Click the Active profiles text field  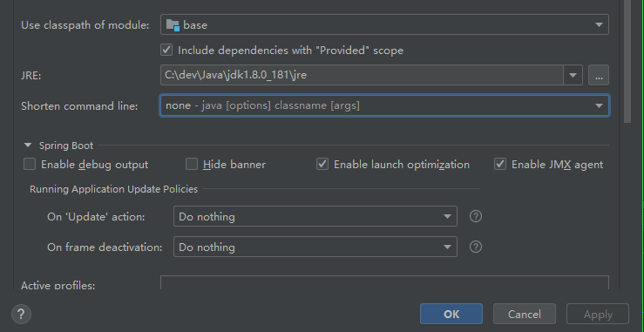pos(384,282)
